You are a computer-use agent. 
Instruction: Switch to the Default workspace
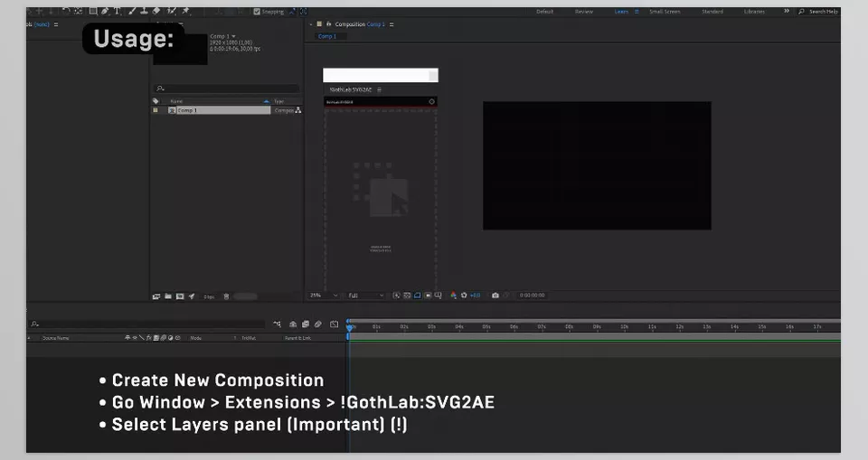(x=544, y=12)
